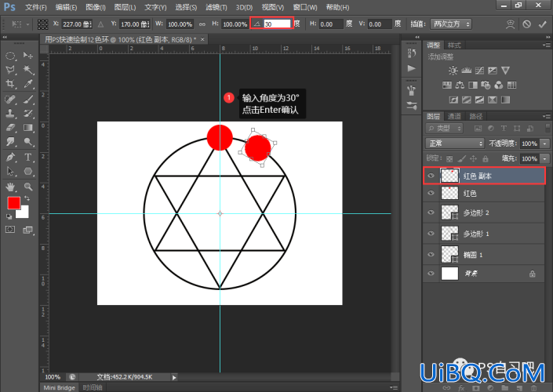The width and height of the screenshot is (553, 392).
Task: Hide the 多边形 2 layer
Action: 431,212
